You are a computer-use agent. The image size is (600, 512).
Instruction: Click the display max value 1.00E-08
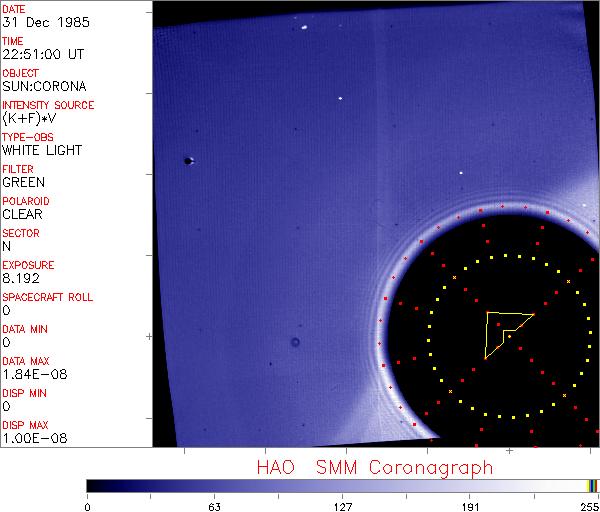pyautogui.click(x=32, y=438)
